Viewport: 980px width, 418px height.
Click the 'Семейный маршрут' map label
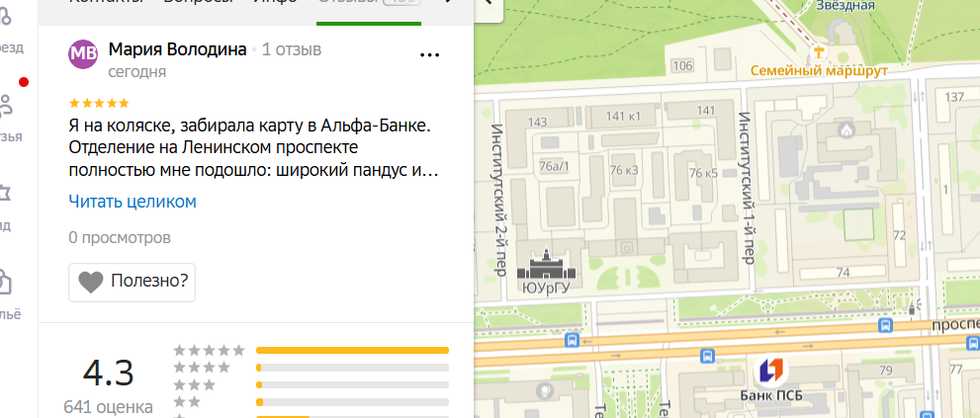coord(819,70)
